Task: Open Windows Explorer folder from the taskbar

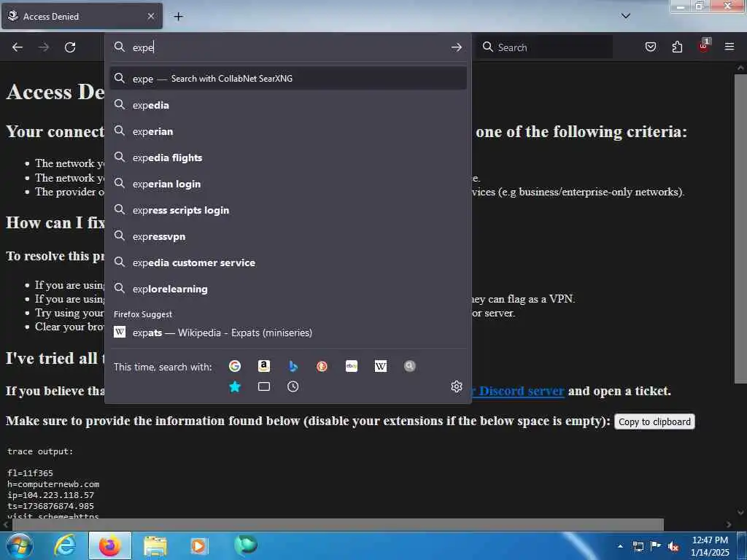Action: click(155, 545)
